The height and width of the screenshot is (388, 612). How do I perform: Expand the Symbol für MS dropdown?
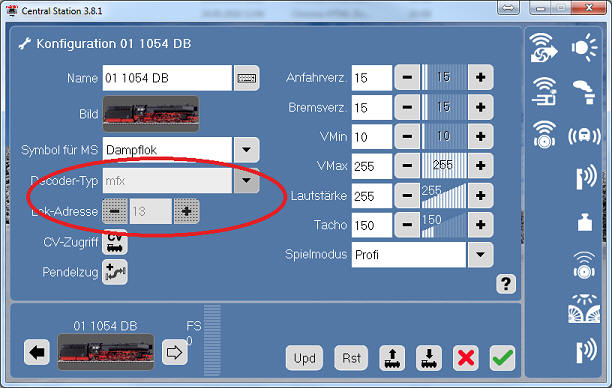pos(246,150)
